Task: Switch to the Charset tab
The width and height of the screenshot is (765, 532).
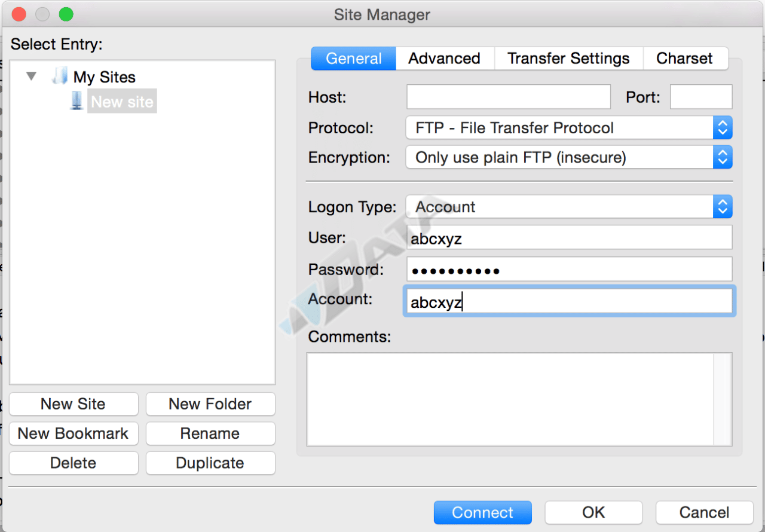Action: (x=684, y=59)
